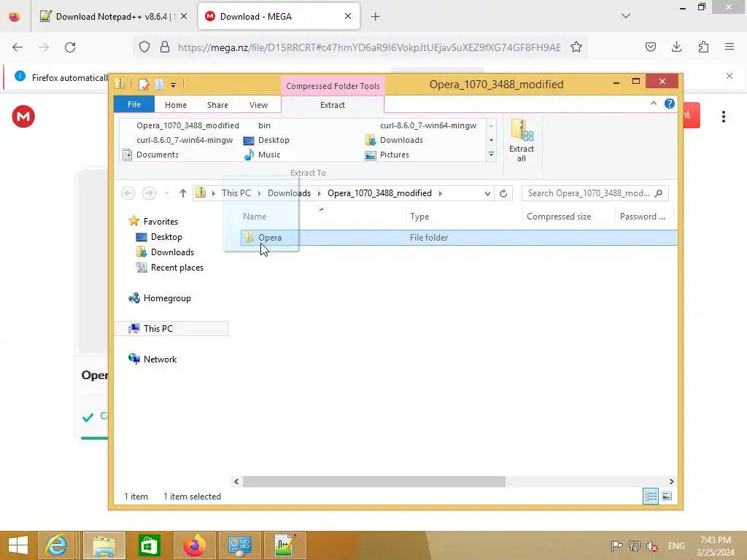
Task: Select Desktop under Favorites
Action: point(166,237)
